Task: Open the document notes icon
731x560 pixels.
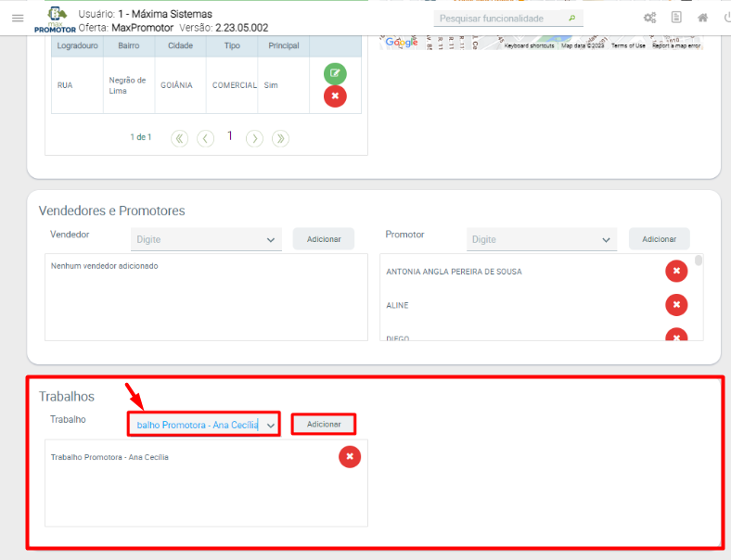Action: 676,18
